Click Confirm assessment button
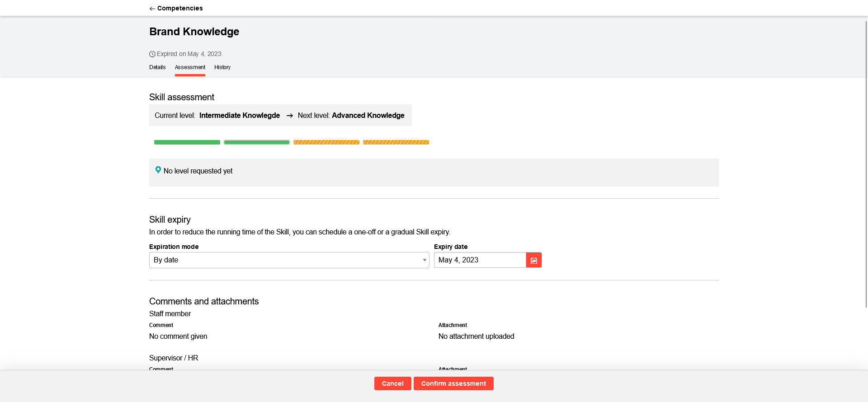868x402 pixels. point(453,383)
